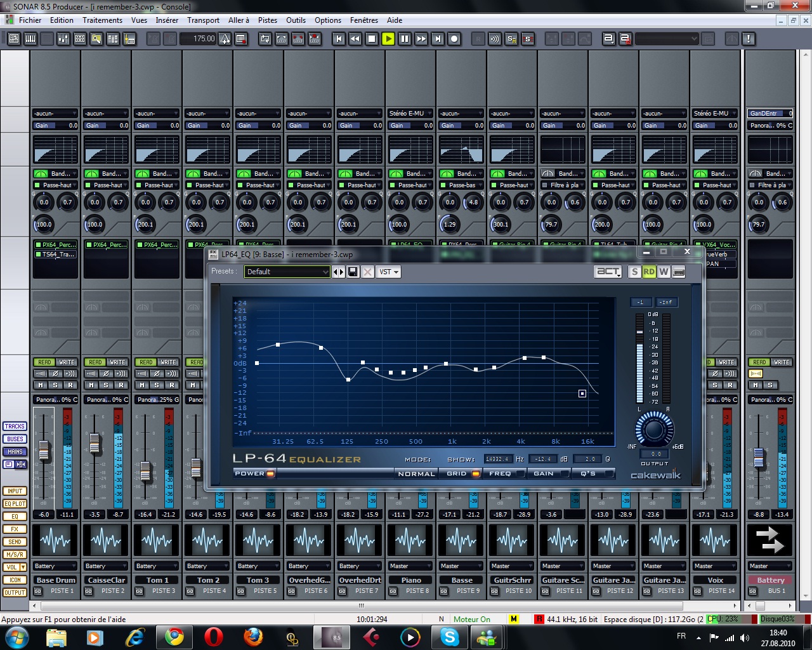Arm the transport Record button

[x=454, y=39]
